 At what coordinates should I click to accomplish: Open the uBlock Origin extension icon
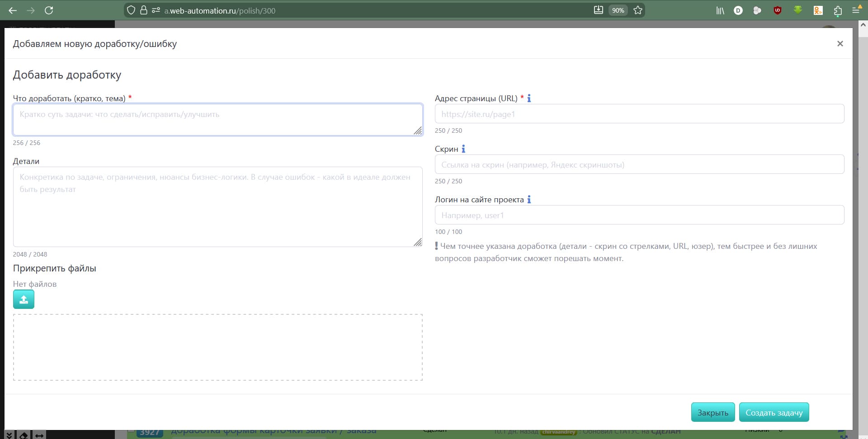[x=778, y=10]
